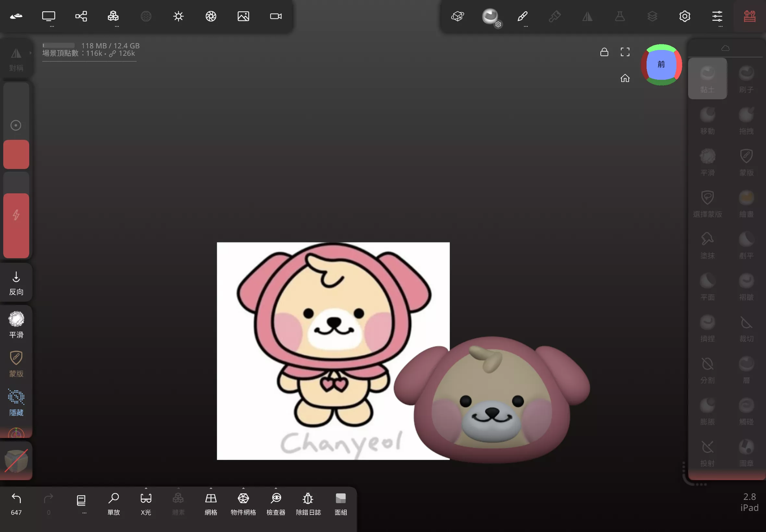Toggle the 網格 grid display
Image resolution: width=766 pixels, height=532 pixels.
point(211,504)
